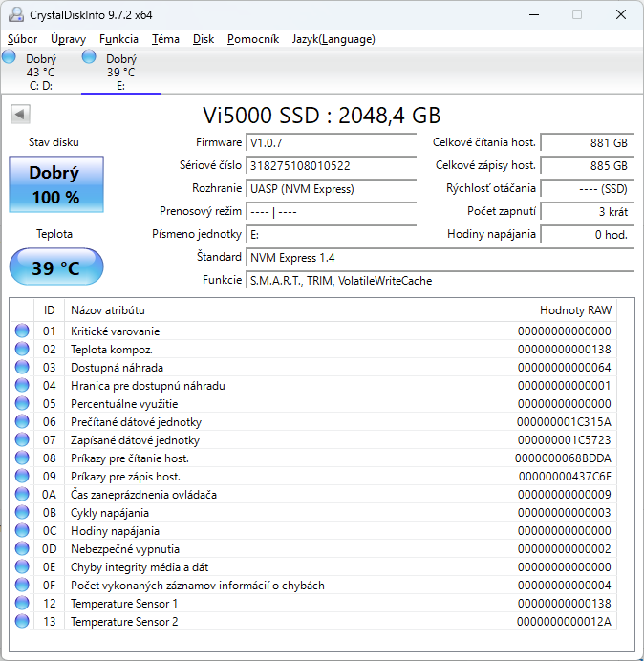Click status orb of Temperature Sensor 1 row
The height and width of the screenshot is (661, 644).
(22, 603)
